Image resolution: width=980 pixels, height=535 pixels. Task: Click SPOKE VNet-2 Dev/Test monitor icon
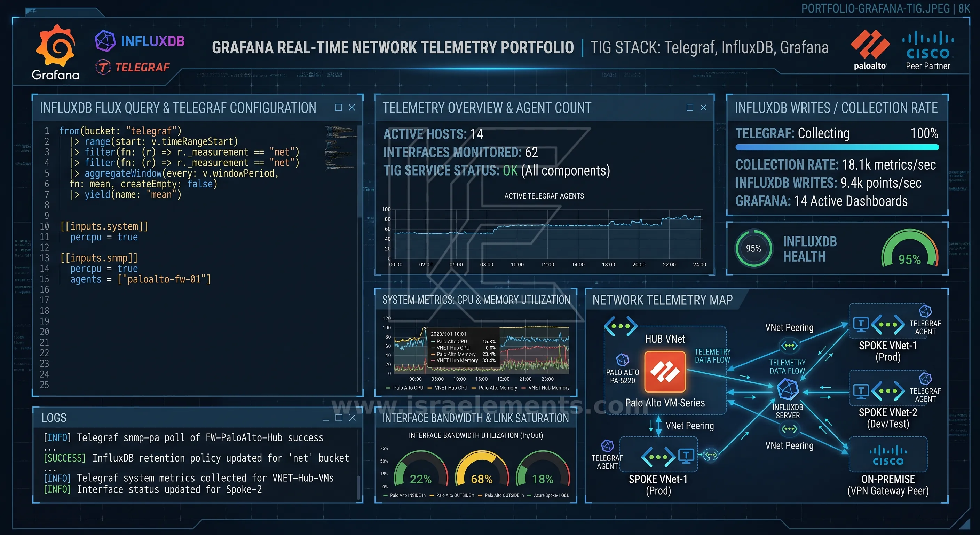[x=861, y=391]
